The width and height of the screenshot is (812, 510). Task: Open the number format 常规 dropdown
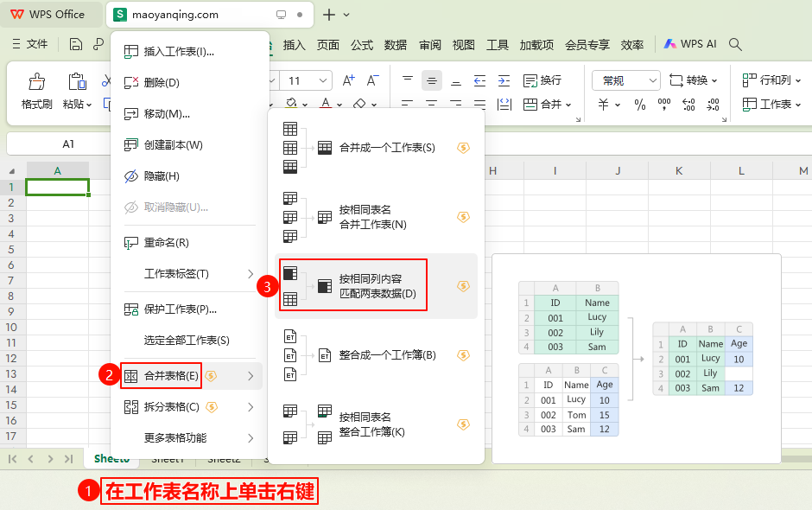625,80
